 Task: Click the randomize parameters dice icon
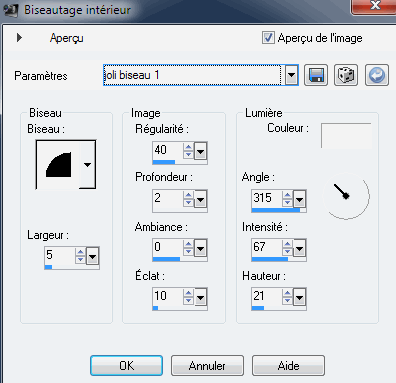tap(346, 75)
